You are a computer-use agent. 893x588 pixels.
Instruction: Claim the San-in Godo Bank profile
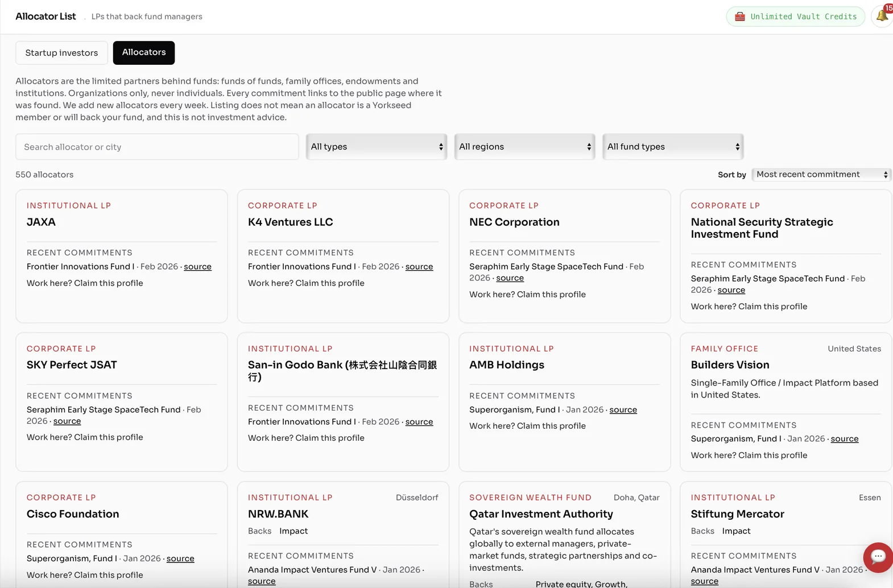coord(330,438)
